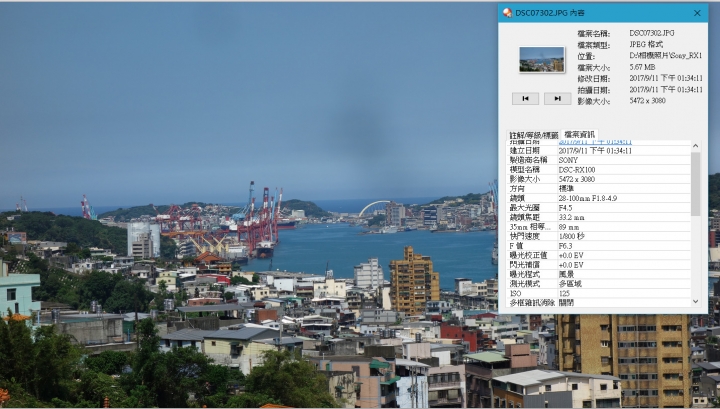Viewport: 720px width, 409px height.
Task: Click the file location path D:\相機照片\Sony_RX1
Action: click(665, 56)
